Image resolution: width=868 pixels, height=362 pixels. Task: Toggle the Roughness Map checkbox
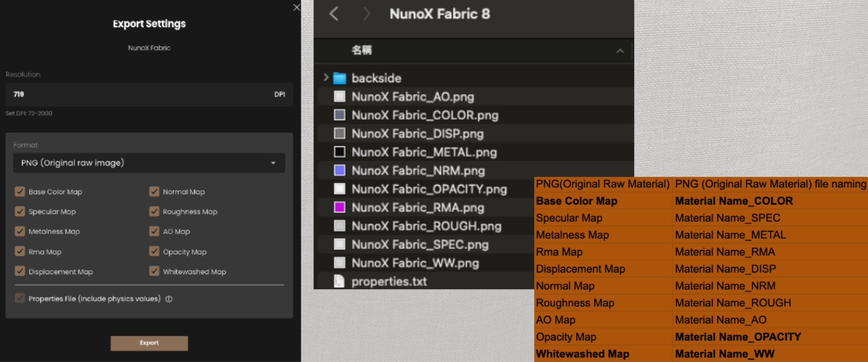click(154, 212)
